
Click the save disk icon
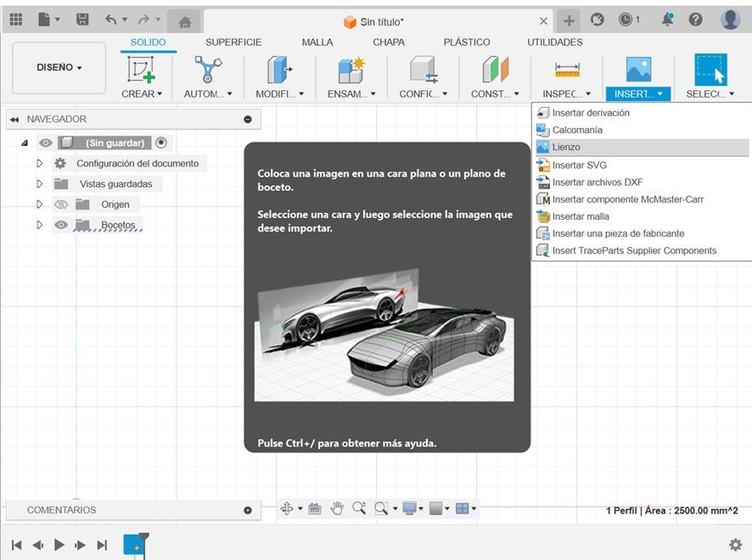[x=82, y=20]
